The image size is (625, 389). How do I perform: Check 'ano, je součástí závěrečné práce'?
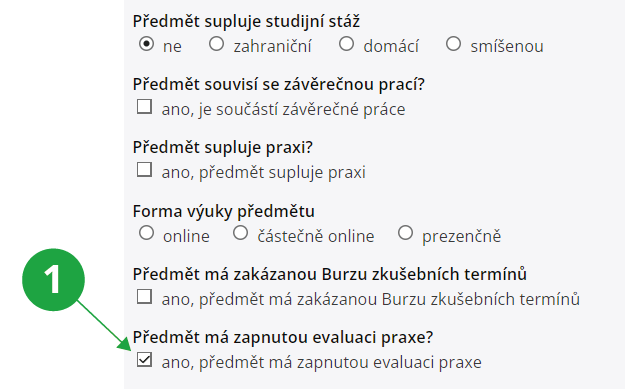[144, 107]
